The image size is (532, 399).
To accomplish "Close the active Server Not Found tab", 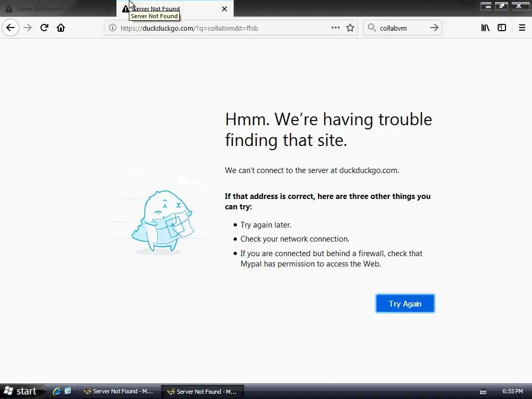I will 224,9.
